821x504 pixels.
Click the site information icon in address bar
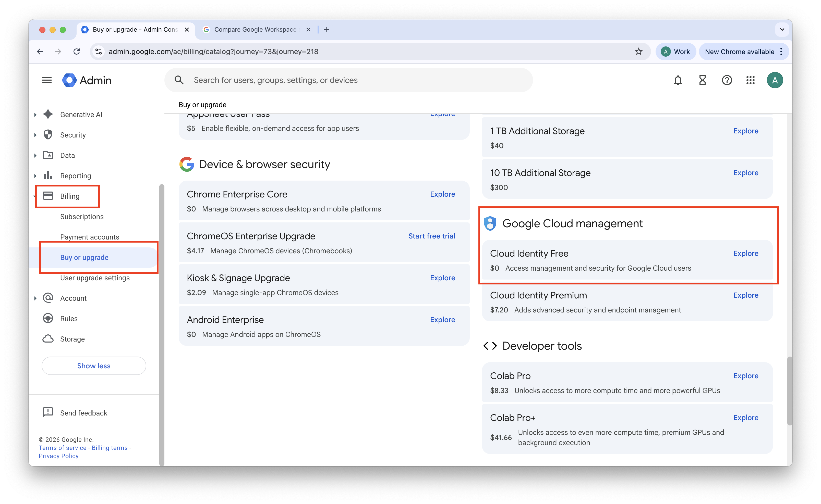click(99, 51)
